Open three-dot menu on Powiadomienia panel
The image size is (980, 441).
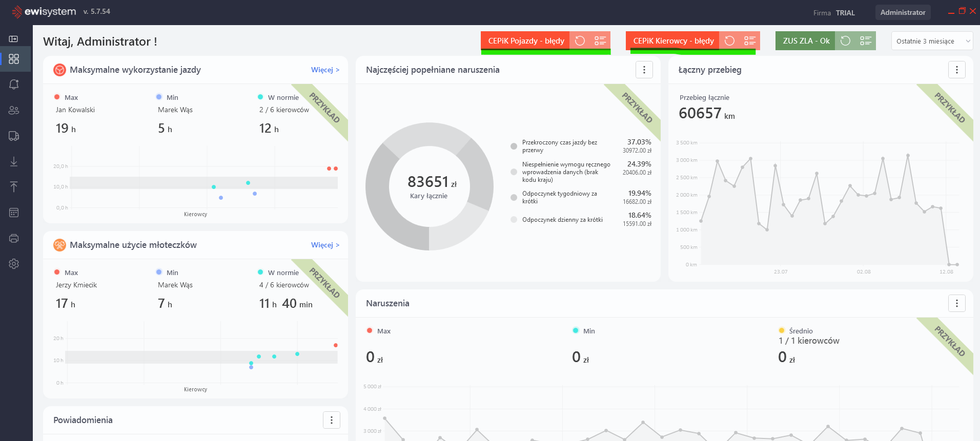tap(331, 420)
